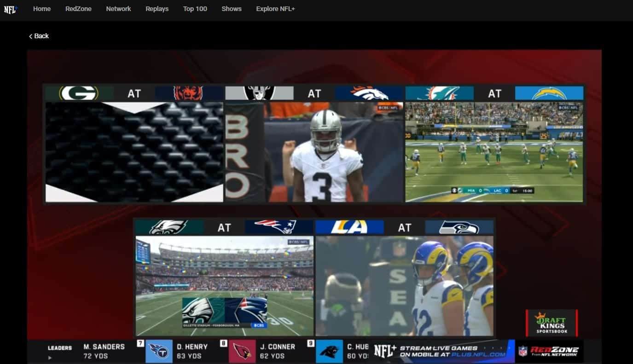
Task: Click the LA Rams logo
Action: coord(349,227)
